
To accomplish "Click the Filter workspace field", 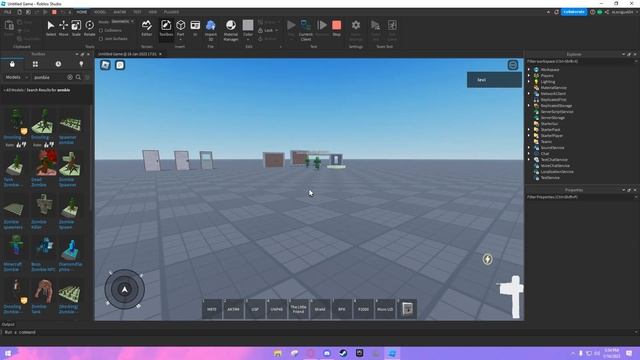I will pos(581,61).
